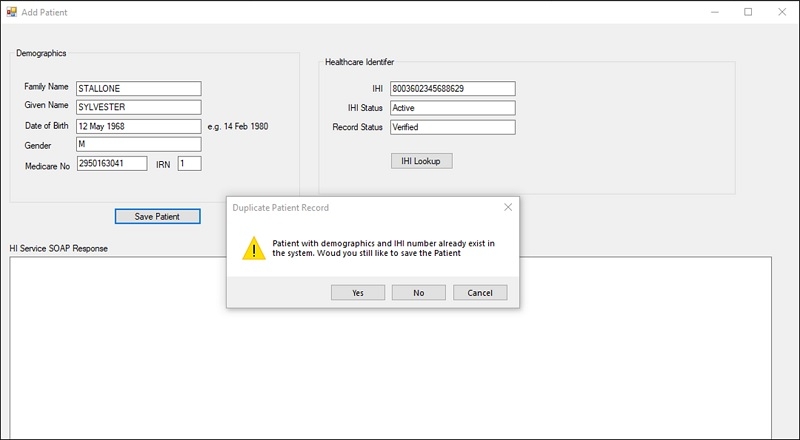This screenshot has height=440, width=800.
Task: Select the Medicare No input field
Action: pos(112,163)
